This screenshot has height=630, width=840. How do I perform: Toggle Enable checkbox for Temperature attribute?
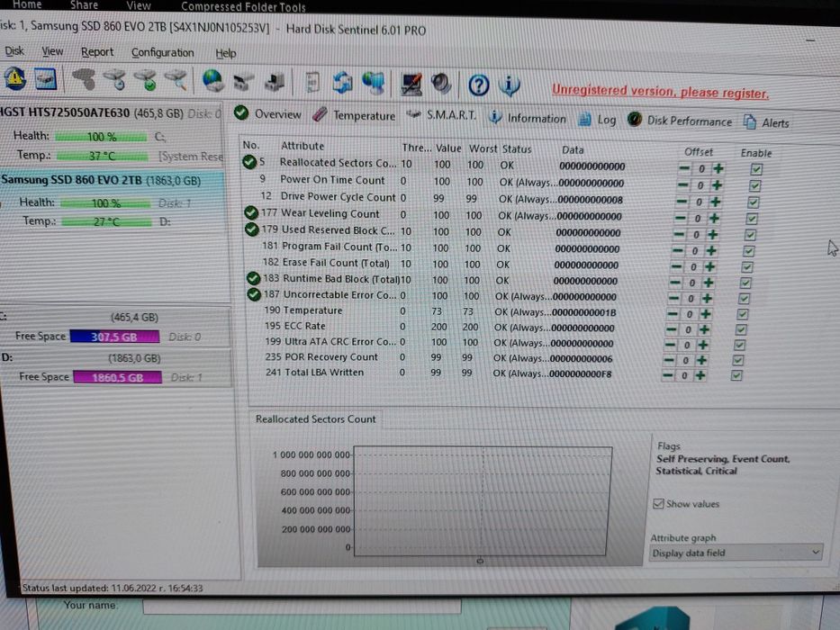[742, 314]
